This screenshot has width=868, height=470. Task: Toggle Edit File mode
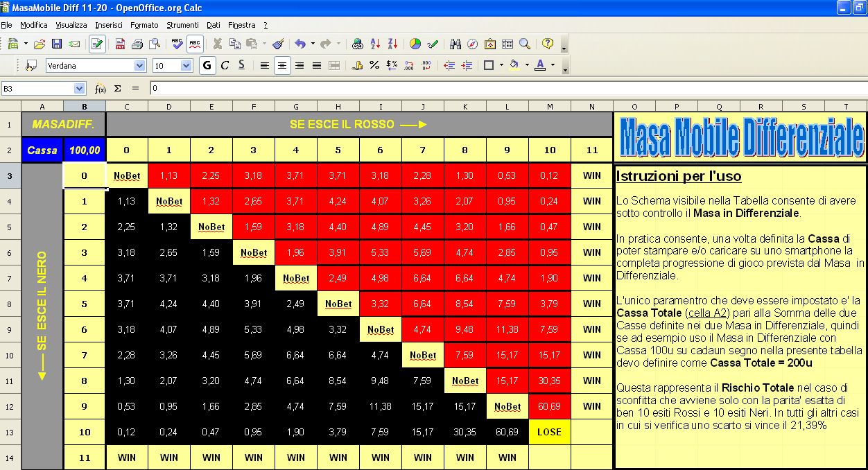point(97,44)
